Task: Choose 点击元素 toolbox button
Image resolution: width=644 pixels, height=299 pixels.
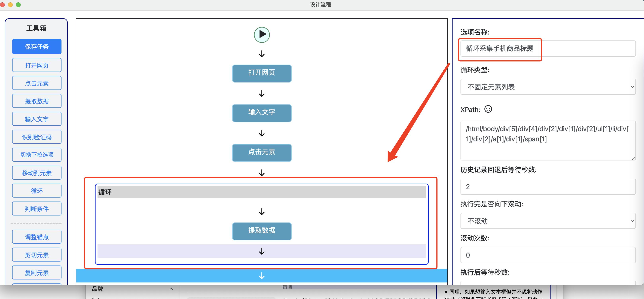Action: (x=37, y=83)
